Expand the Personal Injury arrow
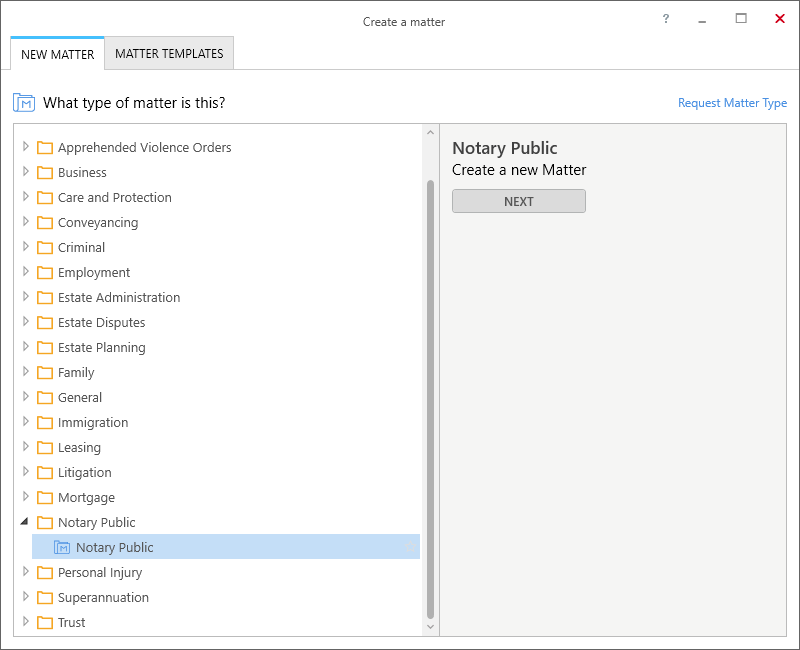 point(26,572)
